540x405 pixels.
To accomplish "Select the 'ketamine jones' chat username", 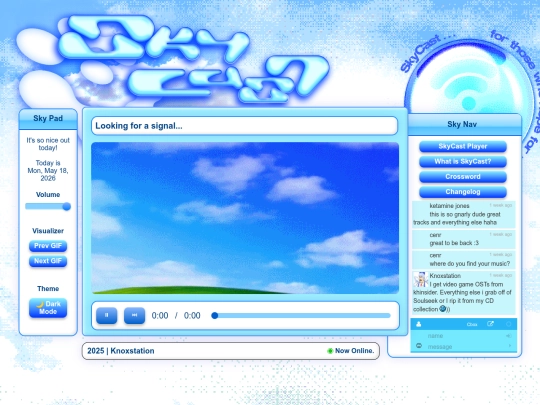I will [x=449, y=206].
